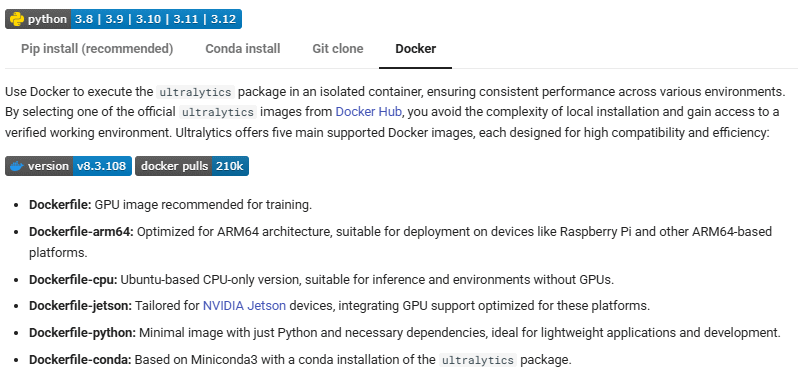Click the Docker whale icon in version badge

coord(17,166)
